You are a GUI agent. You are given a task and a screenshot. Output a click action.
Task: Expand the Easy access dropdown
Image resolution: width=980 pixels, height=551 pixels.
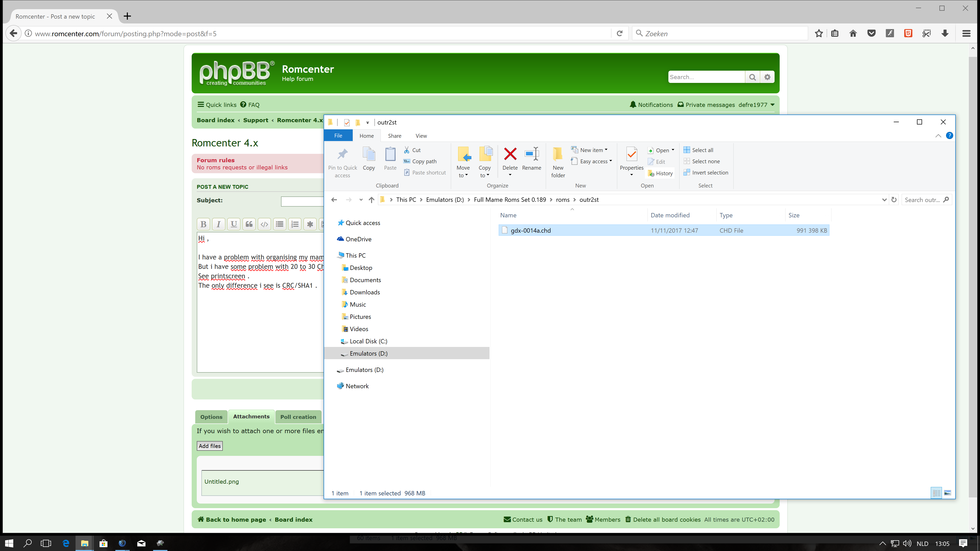point(611,161)
